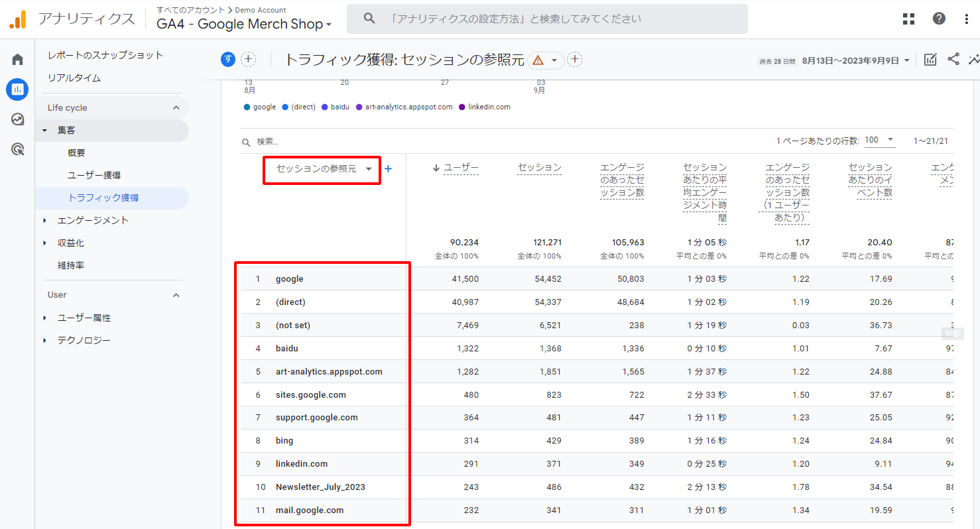Sort by エンゲージのあったセッション数 column
The width and height of the screenshot is (980, 529).
pyautogui.click(x=622, y=180)
